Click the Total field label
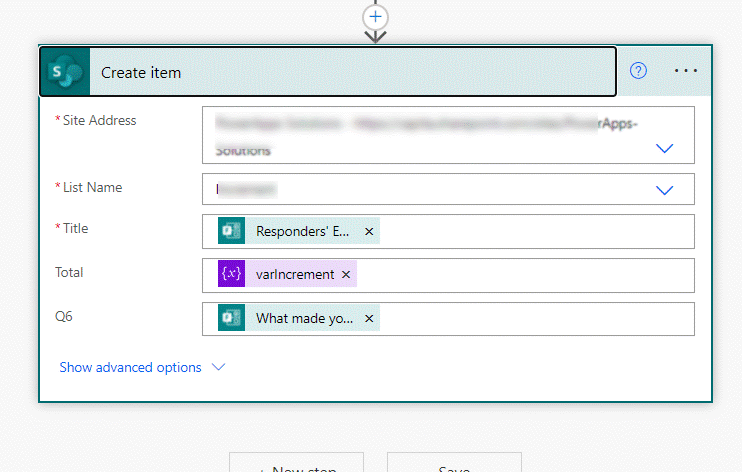 69,272
